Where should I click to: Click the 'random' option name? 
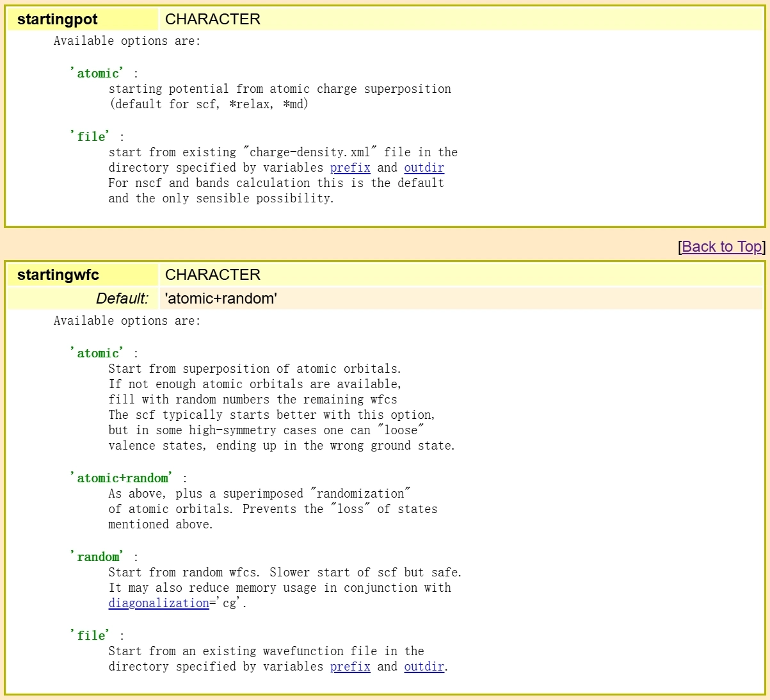click(97, 557)
